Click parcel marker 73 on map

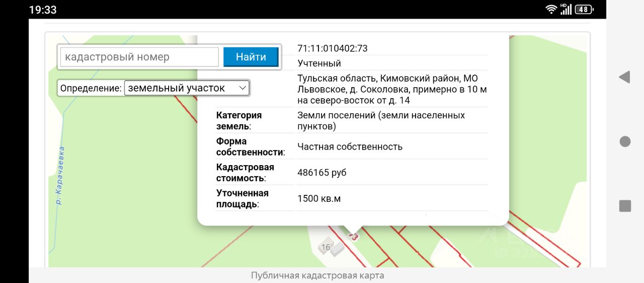(353, 236)
